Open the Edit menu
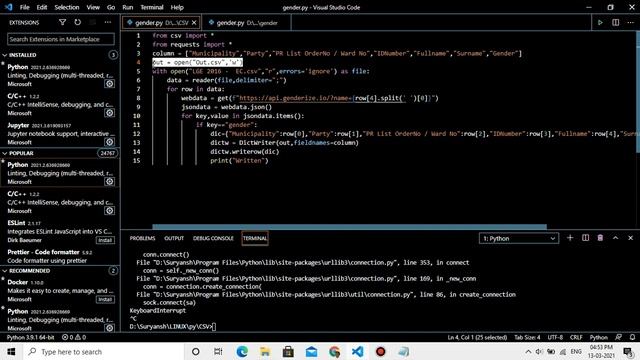The image size is (640, 360). [42, 7]
